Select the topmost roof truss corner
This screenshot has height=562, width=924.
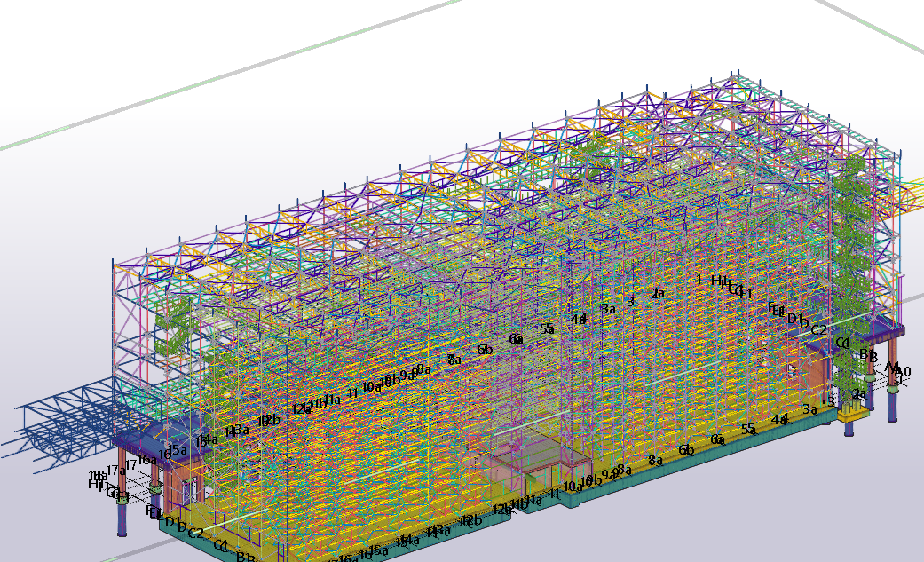pos(736,74)
